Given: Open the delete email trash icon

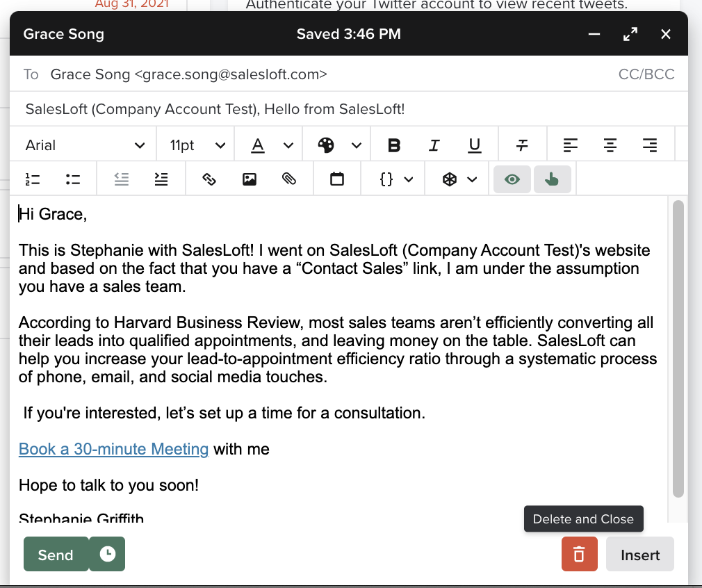Looking at the screenshot, I should pyautogui.click(x=579, y=554).
